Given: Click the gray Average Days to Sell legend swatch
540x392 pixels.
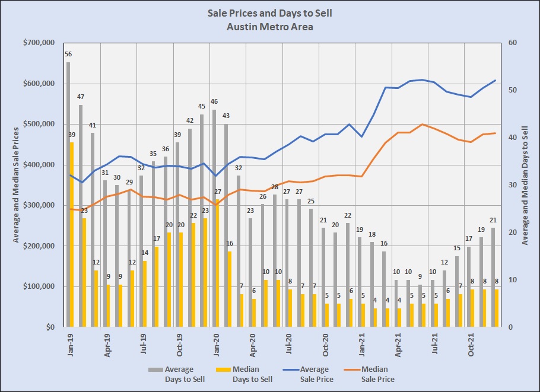Looking at the screenshot, I should point(155,369).
